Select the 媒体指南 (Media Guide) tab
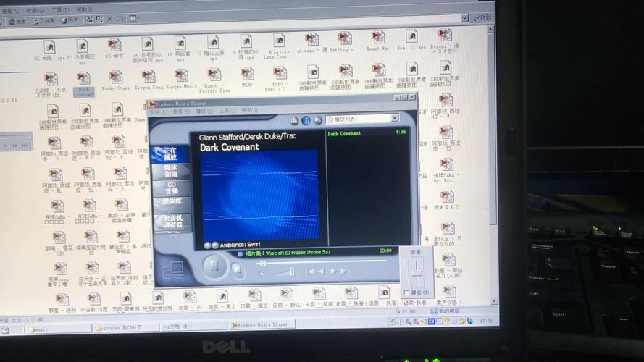Screen dimensions: 644x362 point(171,173)
